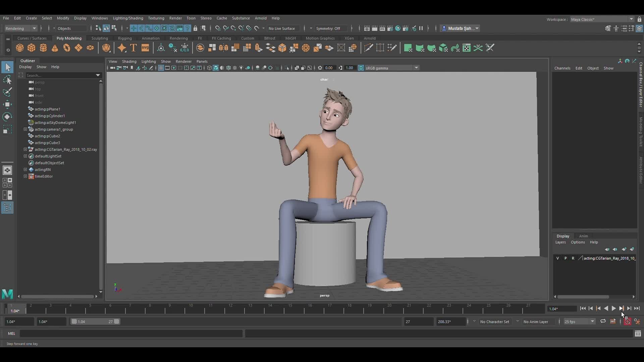Select the Polygon Sphere tool on the shelf
644x362 pixels.
pyautogui.click(x=20, y=48)
